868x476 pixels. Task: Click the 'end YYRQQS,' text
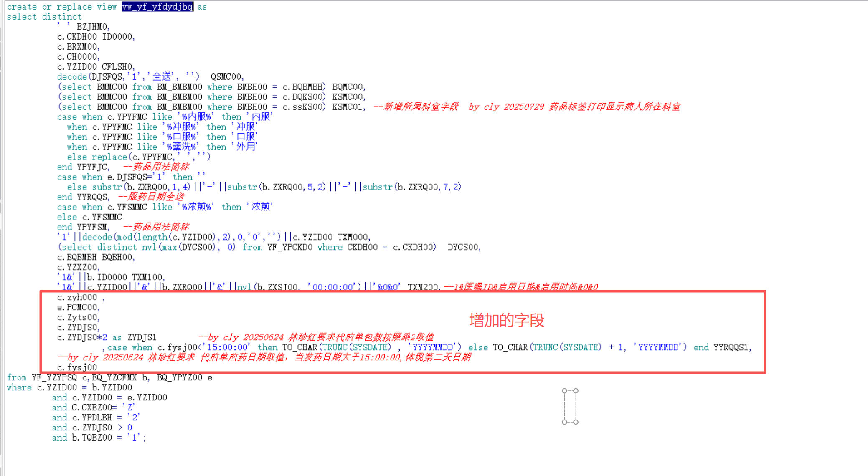point(83,197)
